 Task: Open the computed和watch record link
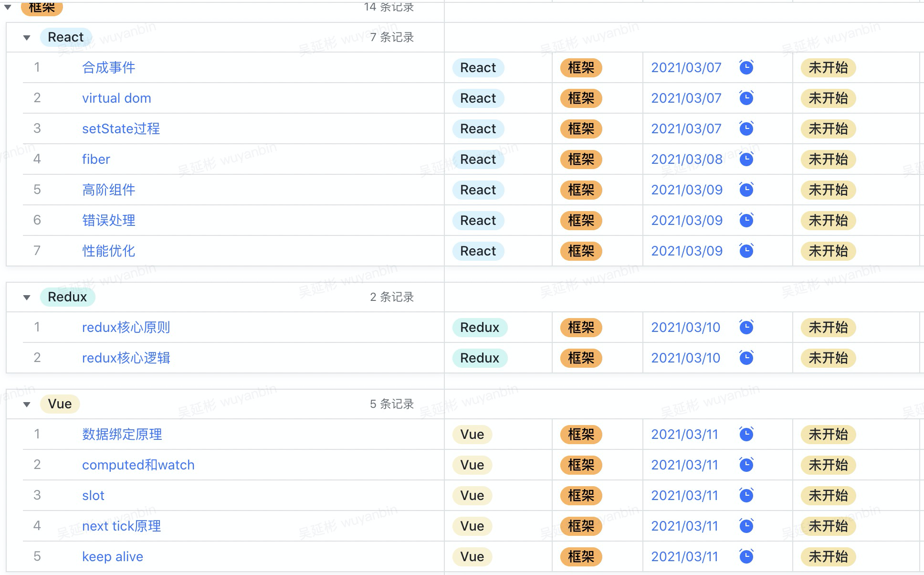pos(138,465)
